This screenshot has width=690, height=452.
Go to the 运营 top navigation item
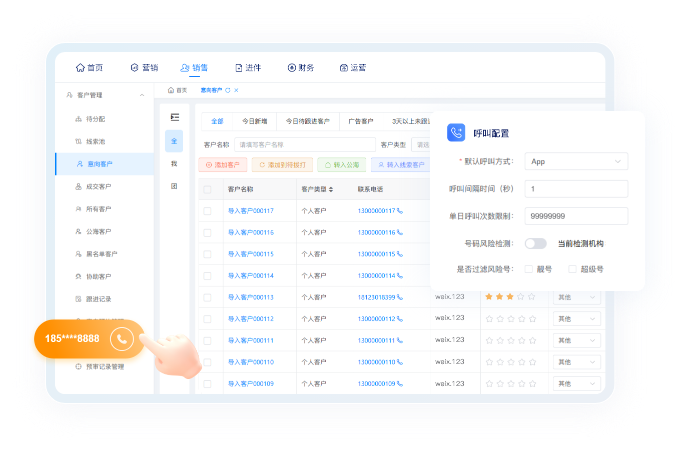click(353, 67)
